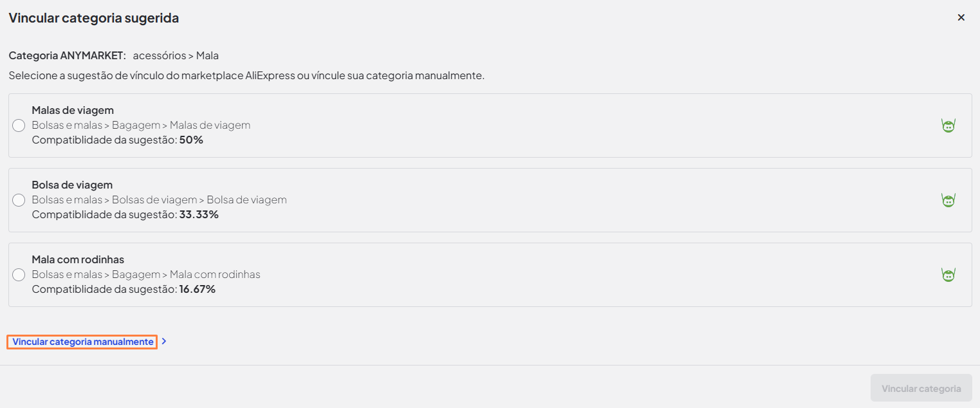Click the Mala com rodinhas suggestion title

point(78,259)
